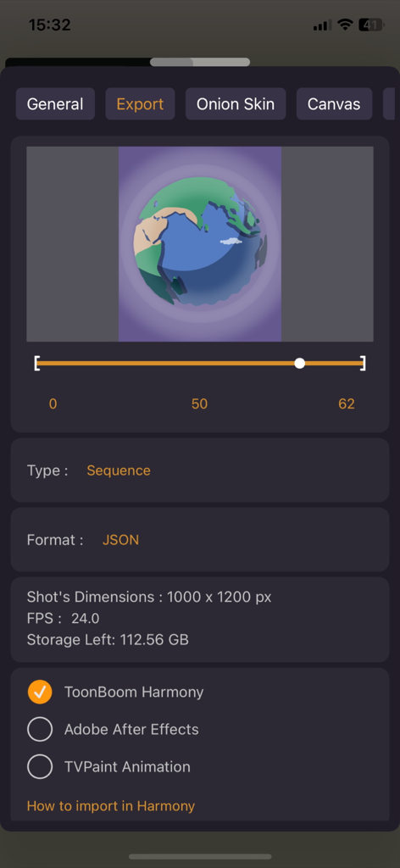
Task: Tap the sheet grabber handle at top
Action: (200, 62)
